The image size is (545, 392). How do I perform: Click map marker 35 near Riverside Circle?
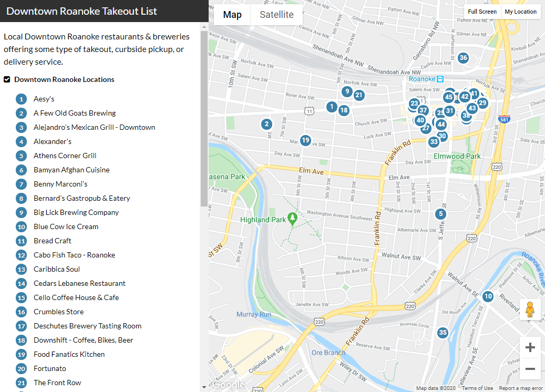click(x=443, y=332)
